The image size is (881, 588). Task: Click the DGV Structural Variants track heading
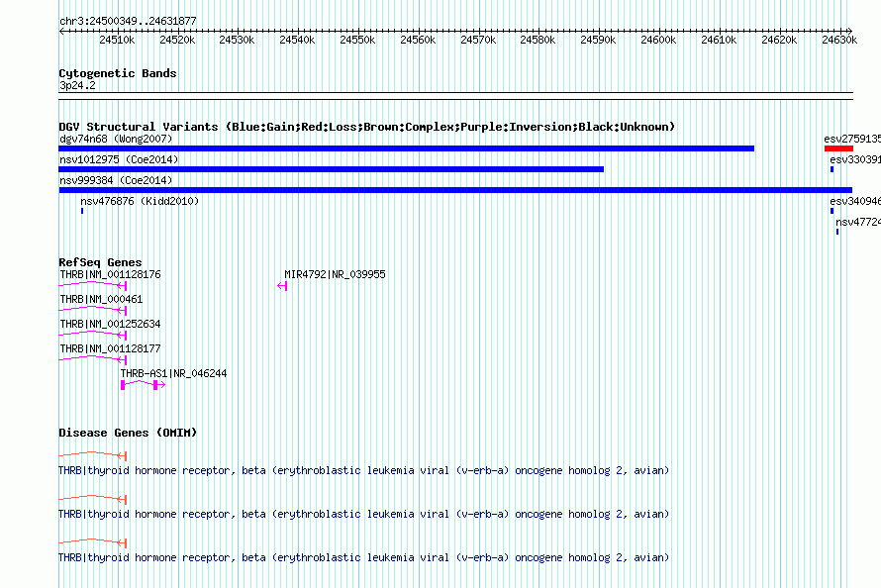[366, 127]
